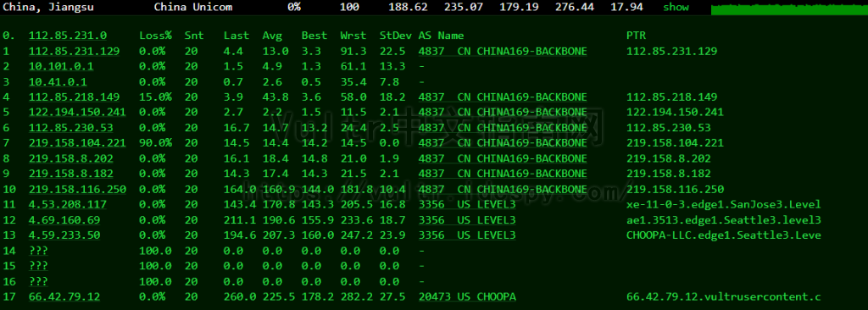Click the 'show' link for China Unicom row
The image size is (868, 310).
click(x=676, y=7)
